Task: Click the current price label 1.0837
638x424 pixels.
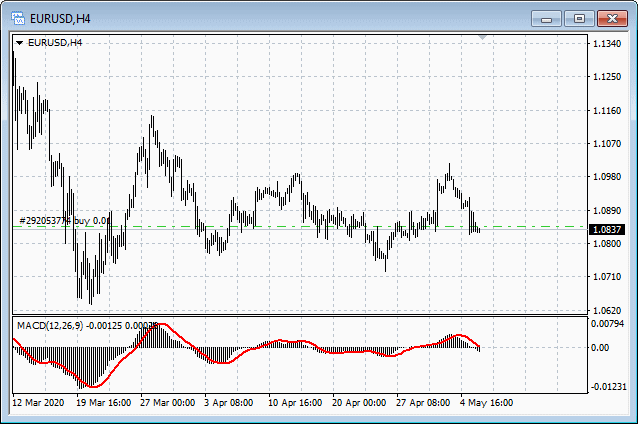Action: pos(607,230)
